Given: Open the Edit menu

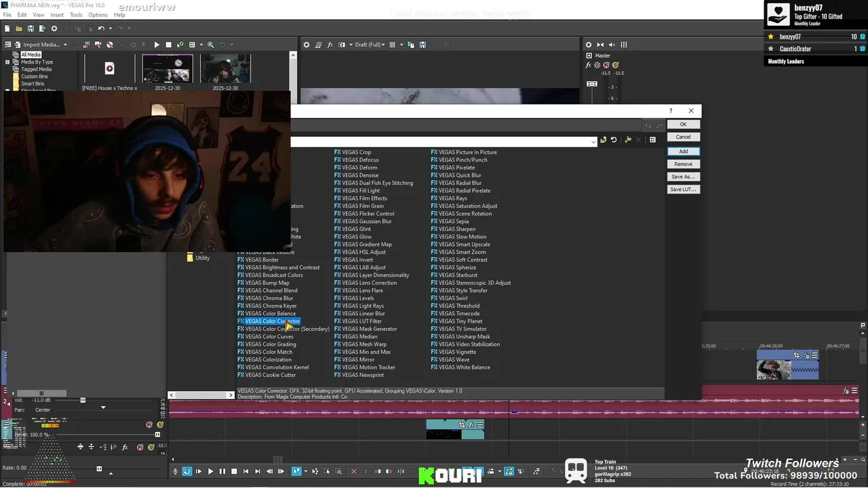Looking at the screenshot, I should pos(22,15).
